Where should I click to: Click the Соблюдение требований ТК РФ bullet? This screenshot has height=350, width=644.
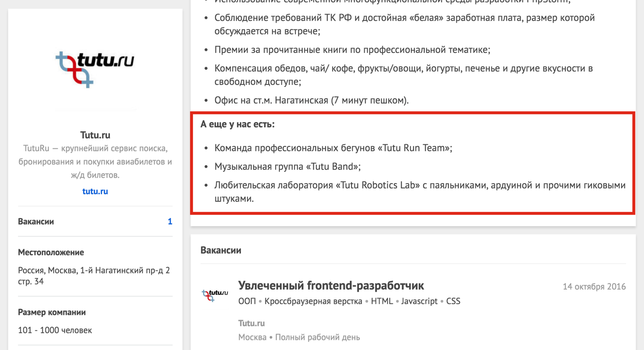[x=405, y=24]
